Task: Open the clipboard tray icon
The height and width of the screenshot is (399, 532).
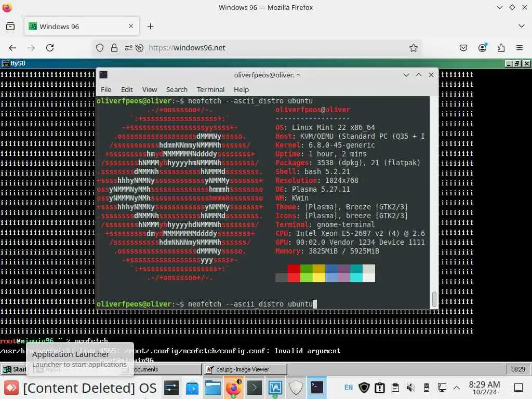Action: [395, 388]
